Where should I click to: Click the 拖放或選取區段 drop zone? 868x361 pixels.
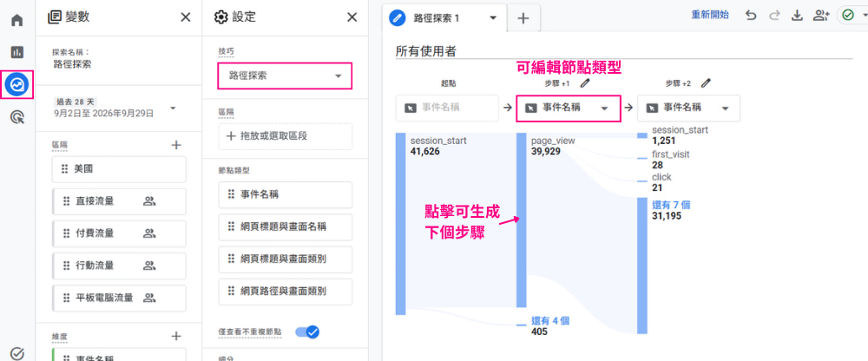tap(286, 136)
